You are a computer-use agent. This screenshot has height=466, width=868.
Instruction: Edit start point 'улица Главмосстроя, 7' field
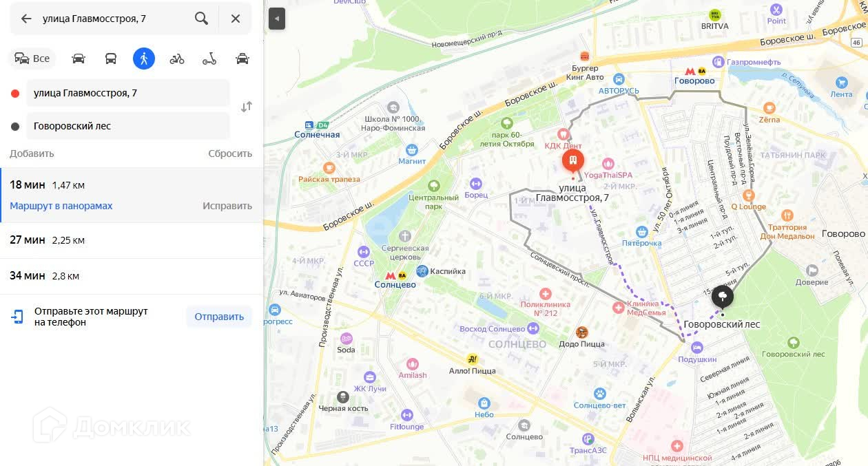128,93
